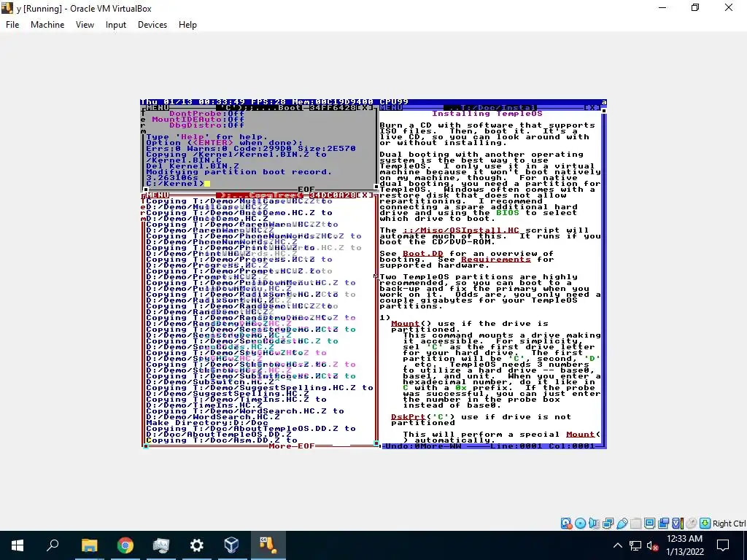Image resolution: width=747 pixels, height=560 pixels.
Task: Close the Boot terminal window with [X]
Action: click(x=365, y=108)
